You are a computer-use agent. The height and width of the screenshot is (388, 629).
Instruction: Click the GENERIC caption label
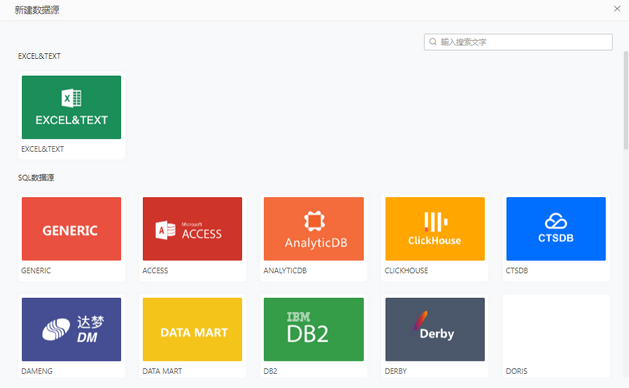36,270
